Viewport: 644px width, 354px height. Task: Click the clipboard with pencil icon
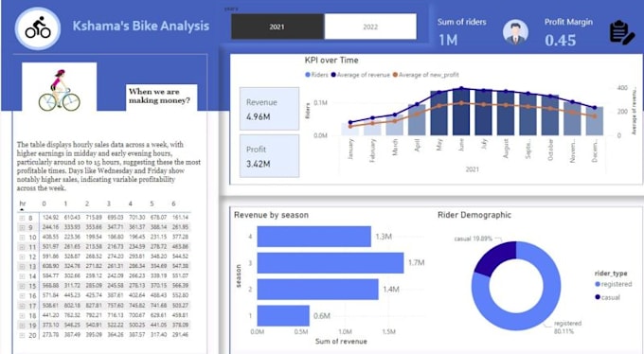(621, 32)
